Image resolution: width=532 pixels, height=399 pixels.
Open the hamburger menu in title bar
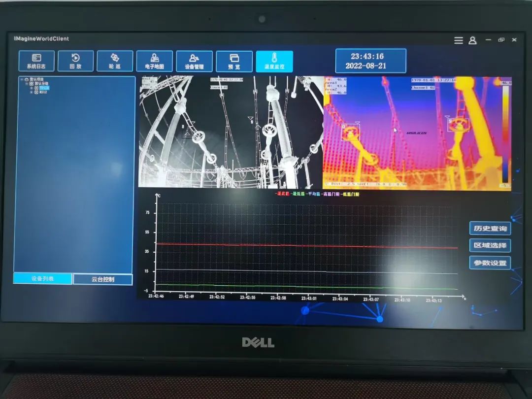pyautogui.click(x=458, y=40)
